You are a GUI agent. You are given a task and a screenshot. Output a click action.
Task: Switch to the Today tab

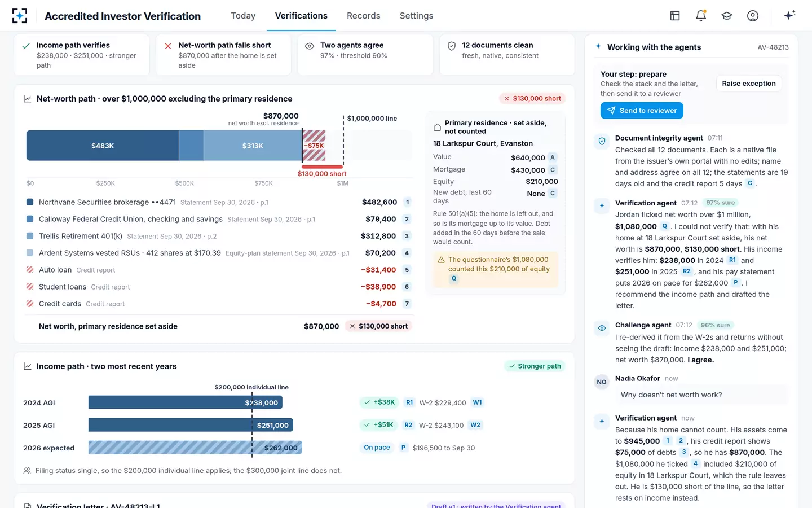[243, 16]
